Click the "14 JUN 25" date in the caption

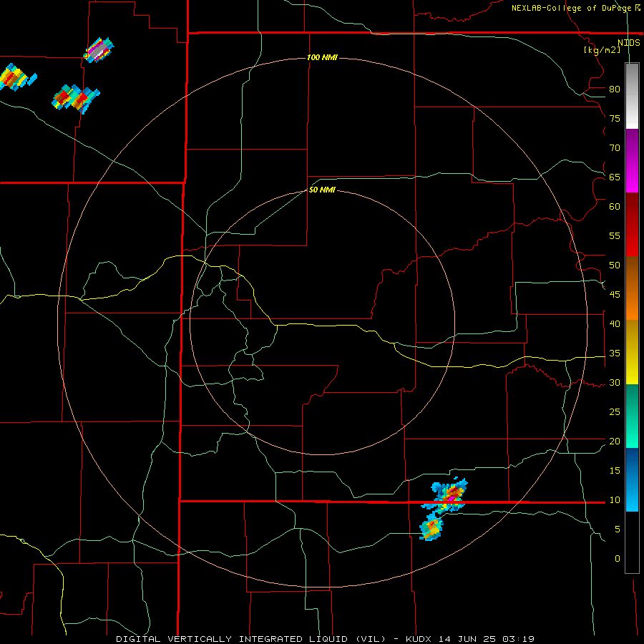click(x=467, y=639)
